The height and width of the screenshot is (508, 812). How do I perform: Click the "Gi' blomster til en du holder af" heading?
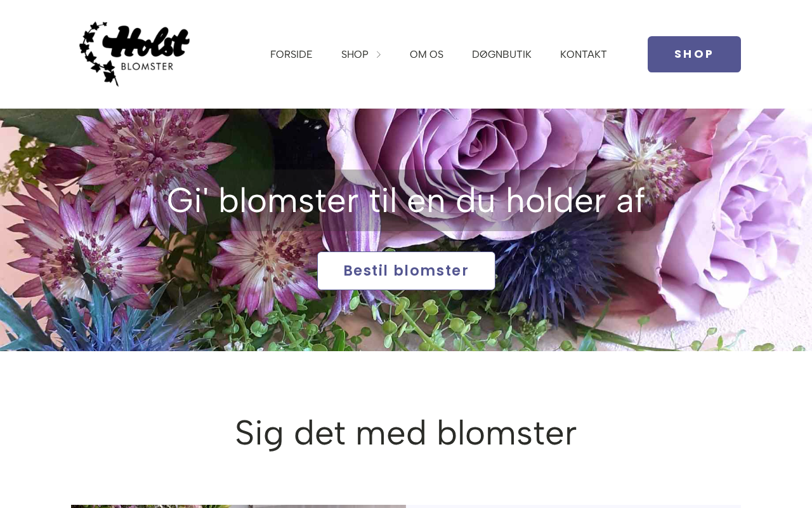(x=406, y=200)
